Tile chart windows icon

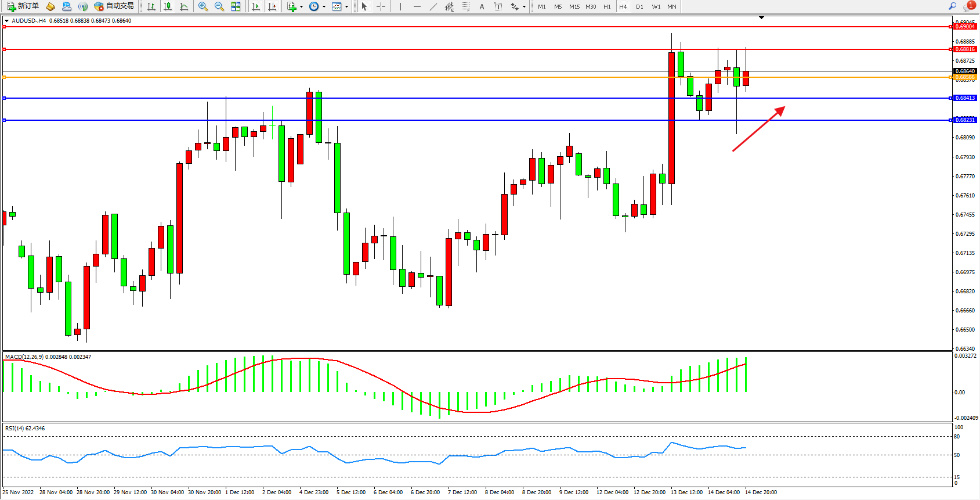(236, 6)
